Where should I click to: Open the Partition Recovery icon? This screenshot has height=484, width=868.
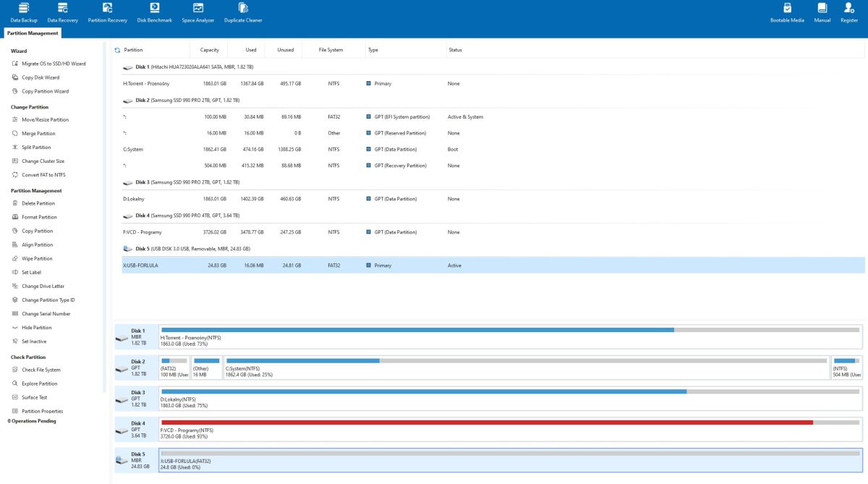(x=107, y=12)
